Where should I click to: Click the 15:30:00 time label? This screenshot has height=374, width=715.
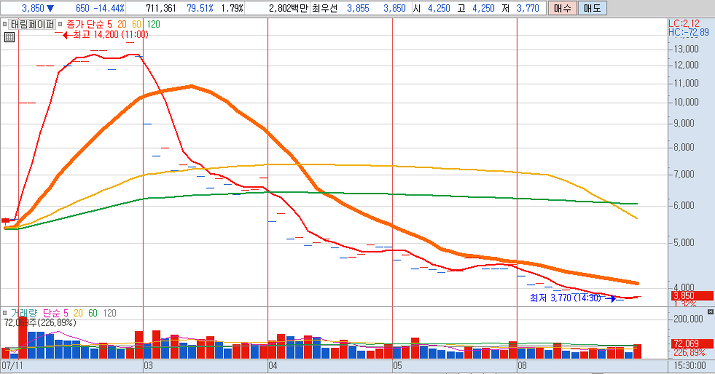coord(689,365)
